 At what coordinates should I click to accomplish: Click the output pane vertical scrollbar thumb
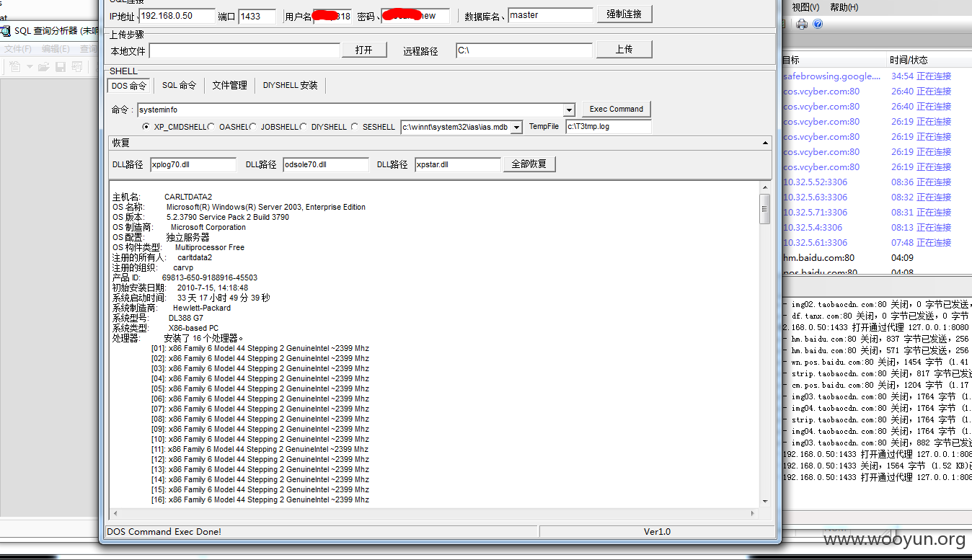pos(764,209)
